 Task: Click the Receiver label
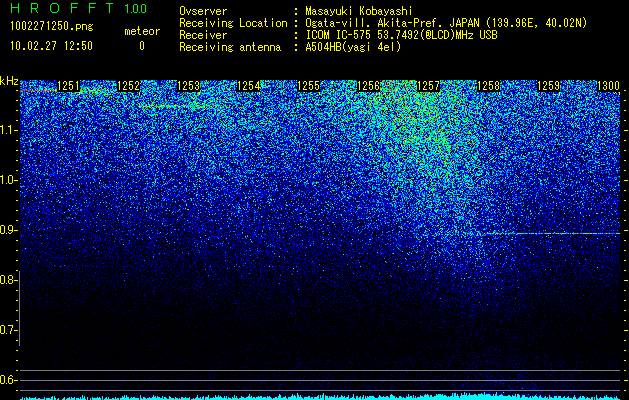tap(203, 35)
